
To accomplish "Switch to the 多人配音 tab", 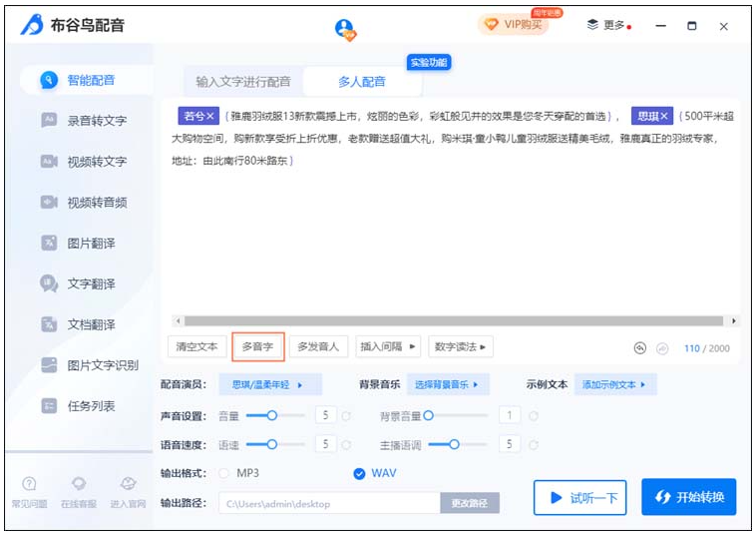I will 361,81.
